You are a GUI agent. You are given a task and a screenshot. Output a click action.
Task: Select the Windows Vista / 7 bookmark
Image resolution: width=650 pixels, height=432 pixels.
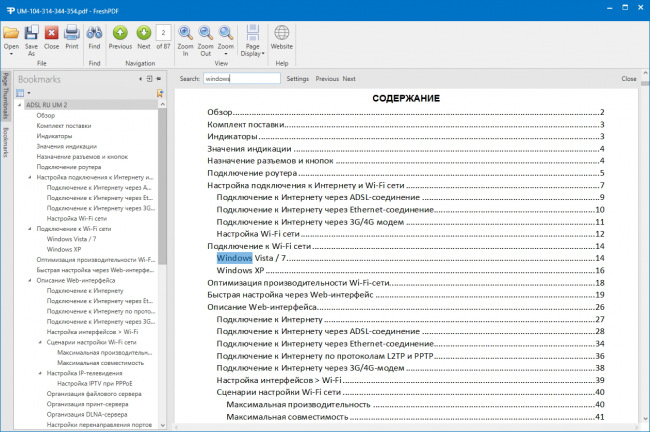(x=71, y=239)
